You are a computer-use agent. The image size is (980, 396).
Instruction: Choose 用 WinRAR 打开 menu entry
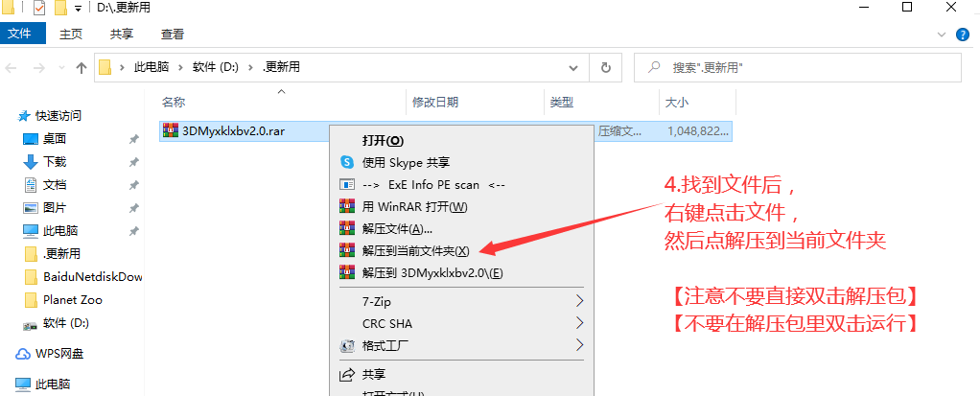click(x=414, y=206)
